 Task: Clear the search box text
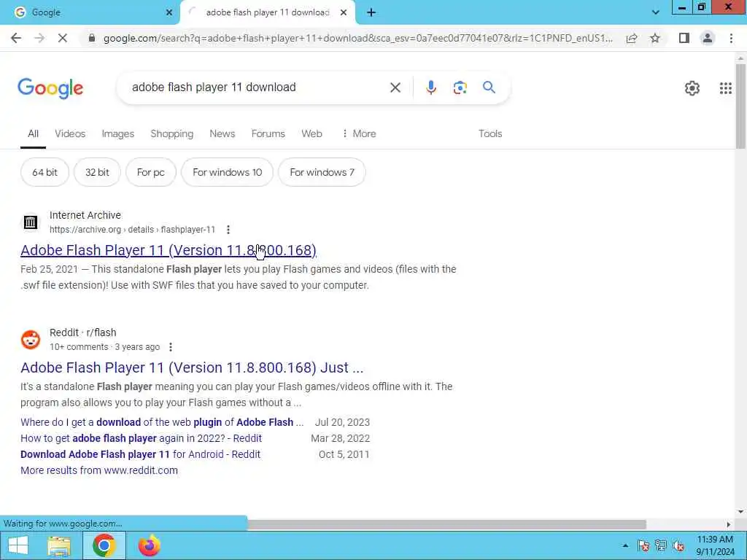click(395, 87)
